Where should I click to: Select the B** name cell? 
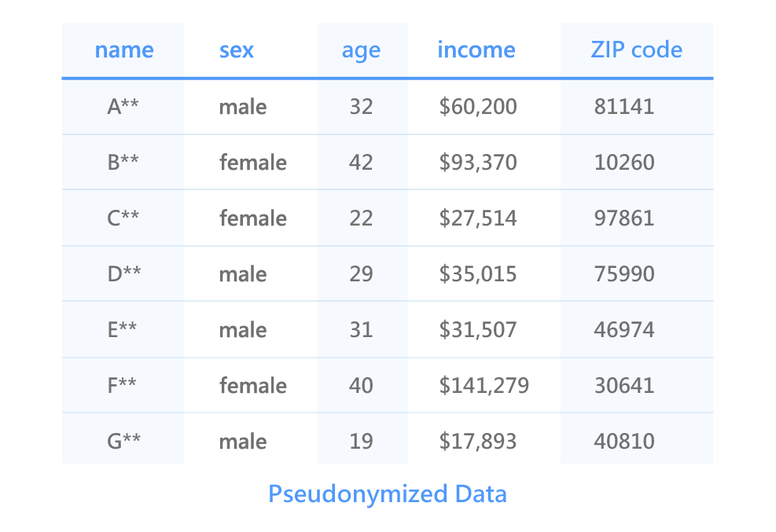123,163
